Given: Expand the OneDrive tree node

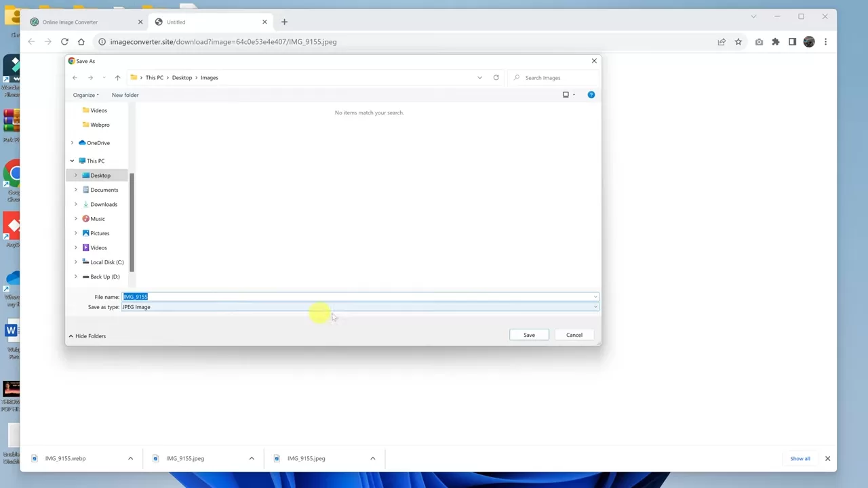Looking at the screenshot, I should tap(72, 143).
